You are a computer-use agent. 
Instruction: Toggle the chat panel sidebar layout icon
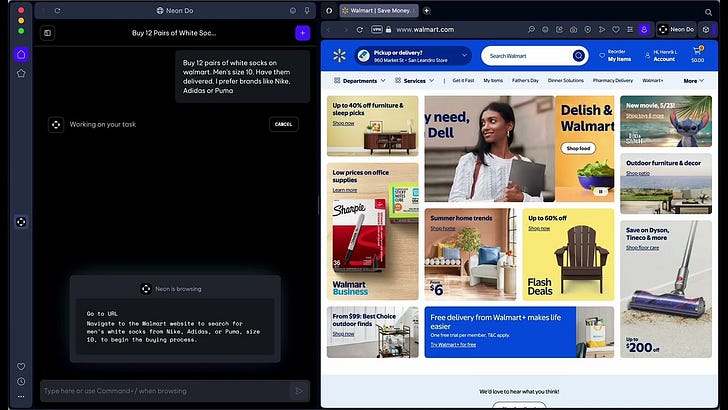pos(47,33)
